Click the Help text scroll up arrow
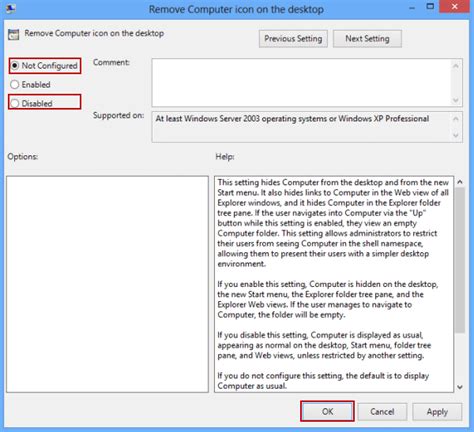The height and width of the screenshot is (432, 474). (x=460, y=182)
